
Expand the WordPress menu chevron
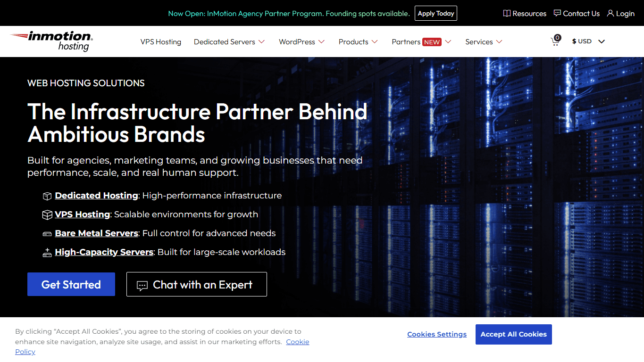click(x=321, y=42)
